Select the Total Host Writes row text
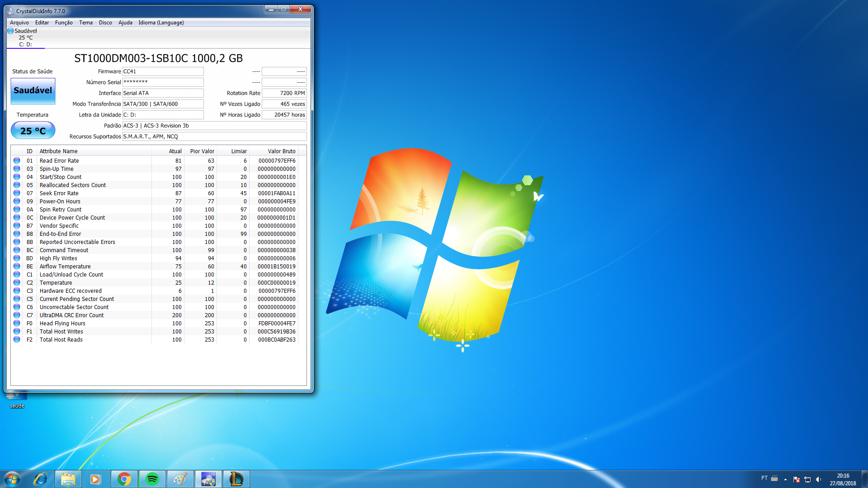The height and width of the screenshot is (488, 868). point(61,332)
